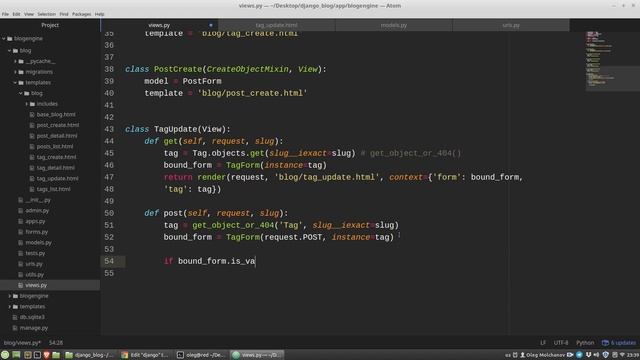Switch to oleg@red terminal window
Viewport: 640px width, 360px height.
point(202,355)
